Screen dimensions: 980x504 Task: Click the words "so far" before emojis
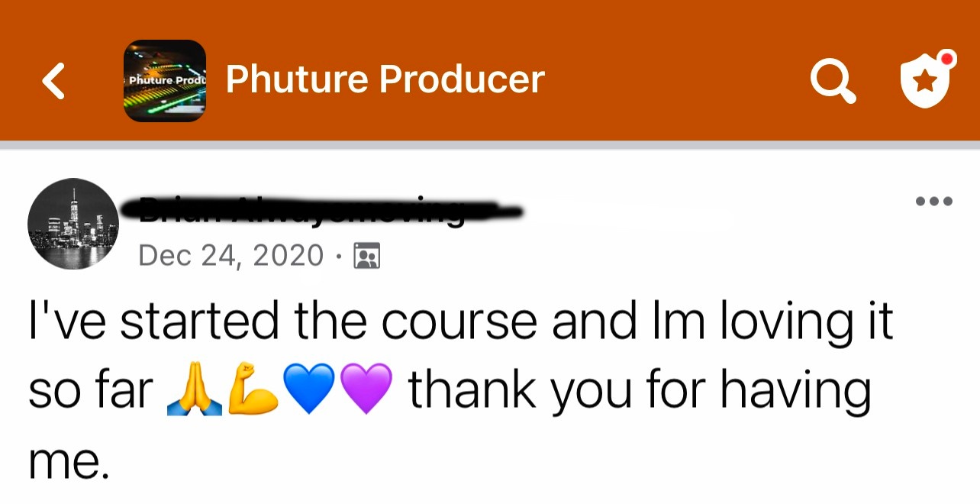pyautogui.click(x=92, y=389)
